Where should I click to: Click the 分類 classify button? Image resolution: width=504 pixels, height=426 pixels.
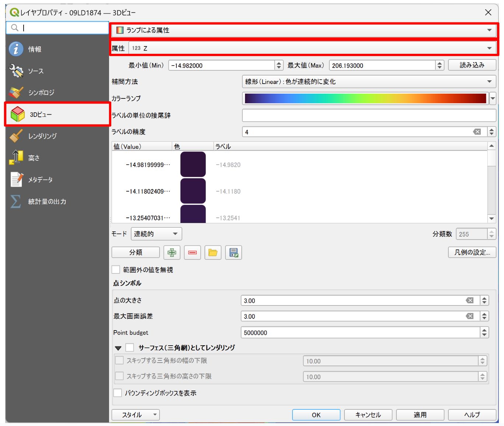pos(136,252)
